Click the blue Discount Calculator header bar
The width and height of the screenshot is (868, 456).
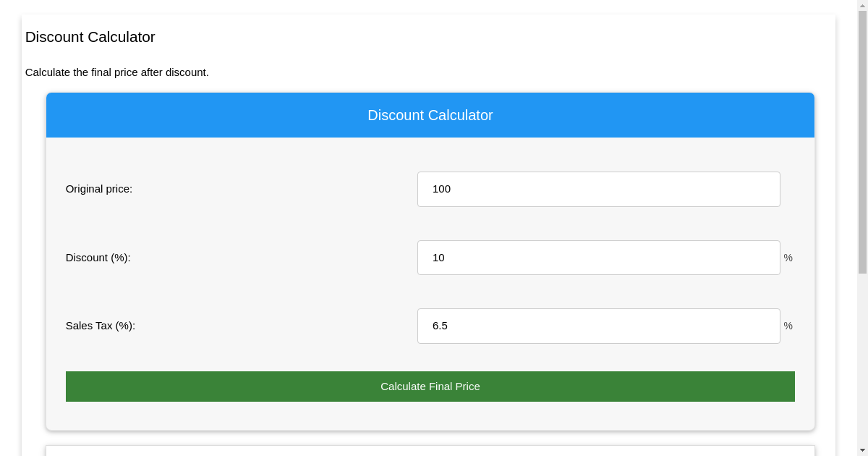pyautogui.click(x=430, y=115)
